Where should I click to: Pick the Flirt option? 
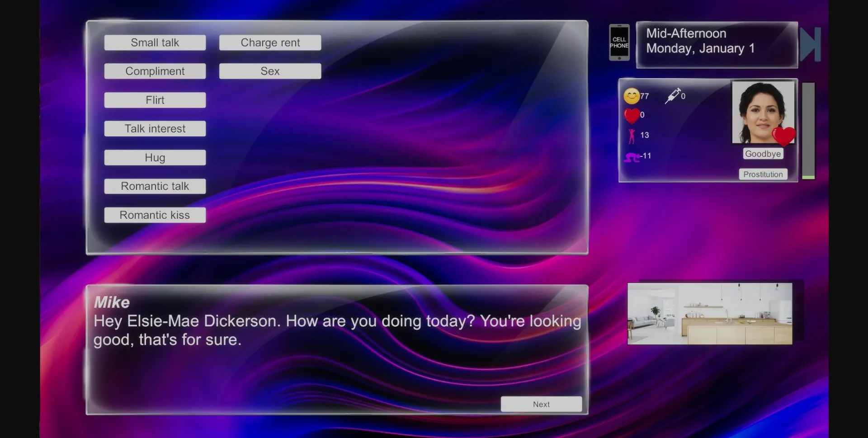[x=155, y=100]
